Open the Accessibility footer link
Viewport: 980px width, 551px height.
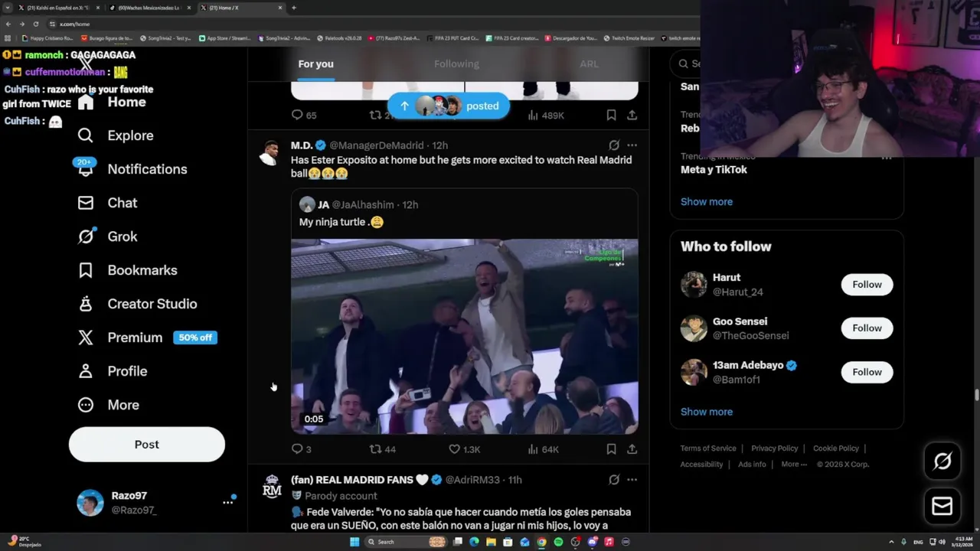(701, 465)
